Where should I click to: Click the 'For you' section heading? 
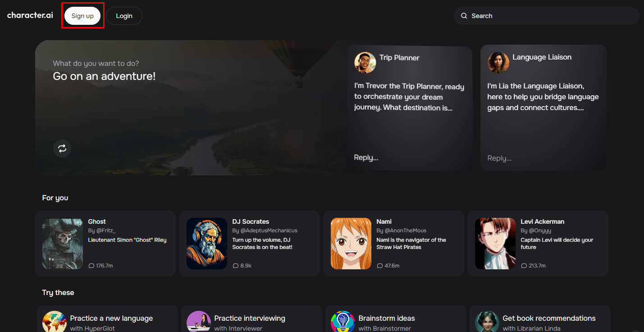pos(55,198)
